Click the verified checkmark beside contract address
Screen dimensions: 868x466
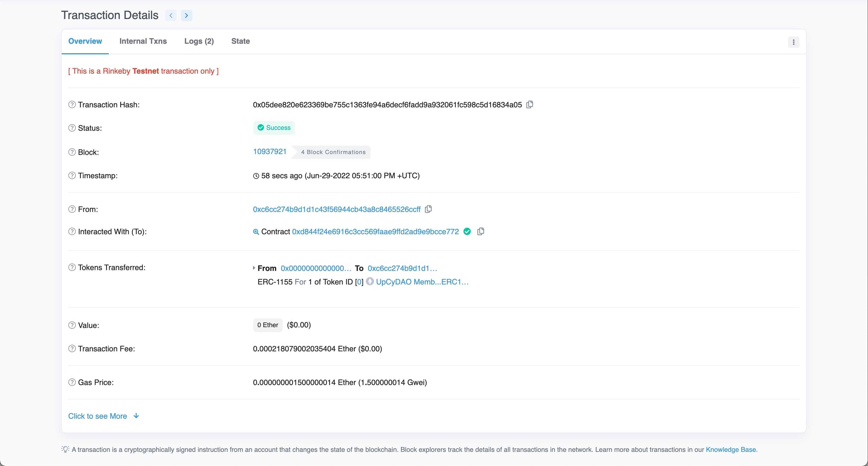tap(467, 231)
